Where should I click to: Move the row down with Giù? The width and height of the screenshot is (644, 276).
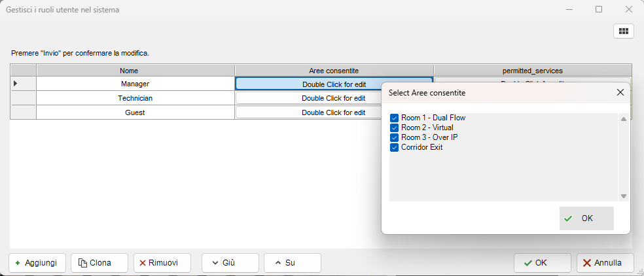(230, 263)
